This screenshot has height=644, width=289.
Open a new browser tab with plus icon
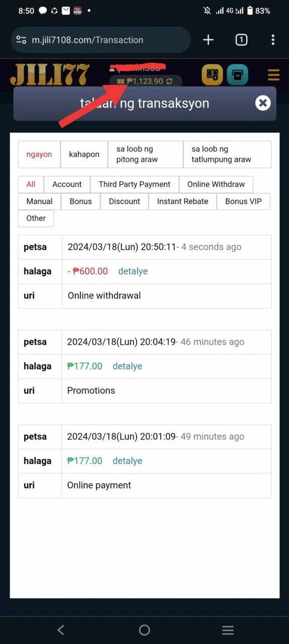(x=208, y=40)
